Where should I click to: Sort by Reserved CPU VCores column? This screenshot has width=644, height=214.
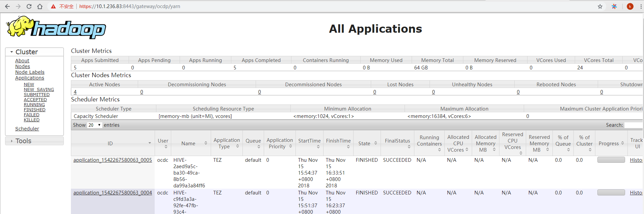(x=521, y=153)
